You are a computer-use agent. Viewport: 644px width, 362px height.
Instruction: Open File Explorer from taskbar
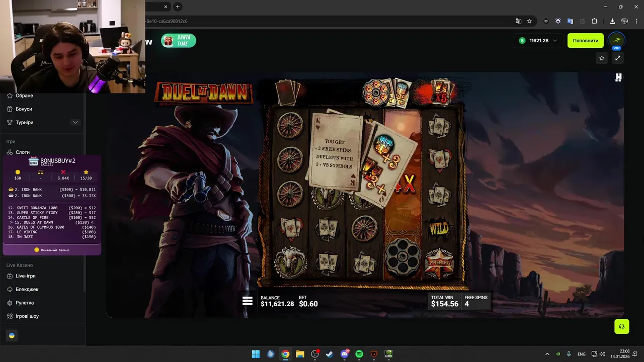300,354
